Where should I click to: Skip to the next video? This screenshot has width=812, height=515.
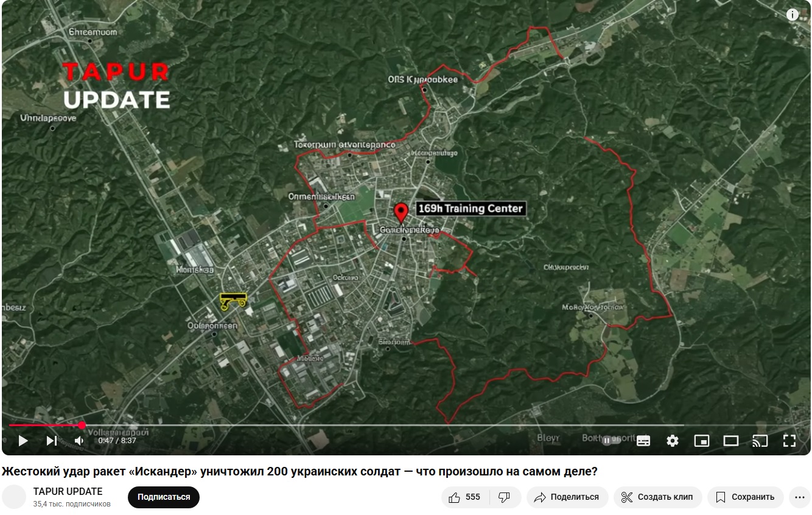tap(52, 441)
